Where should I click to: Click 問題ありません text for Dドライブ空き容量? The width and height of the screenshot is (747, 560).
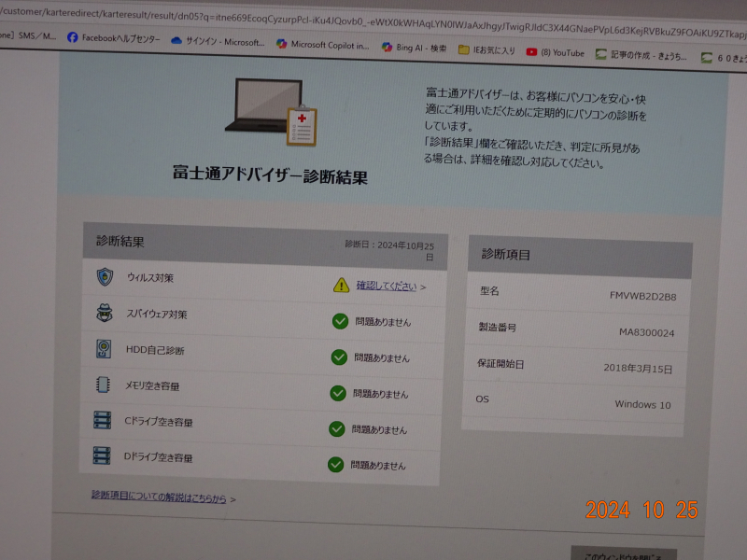(378, 465)
